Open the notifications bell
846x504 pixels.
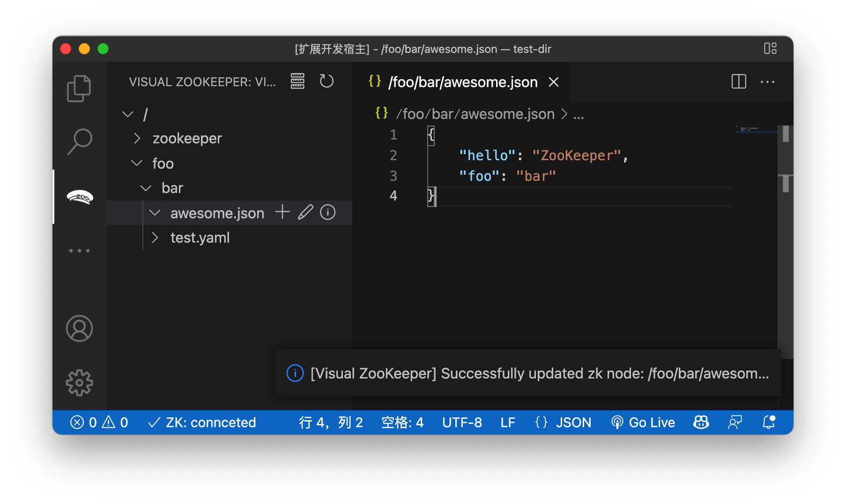click(769, 422)
